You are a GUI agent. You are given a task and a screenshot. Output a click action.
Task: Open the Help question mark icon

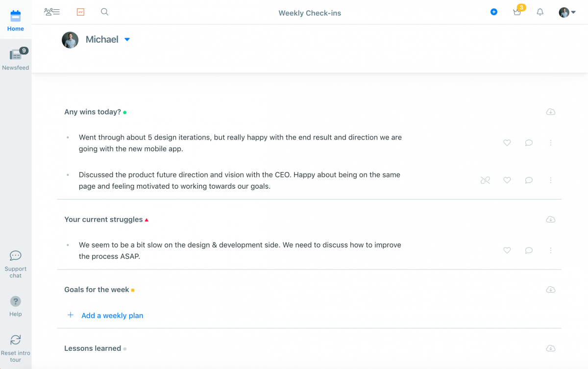(15, 301)
